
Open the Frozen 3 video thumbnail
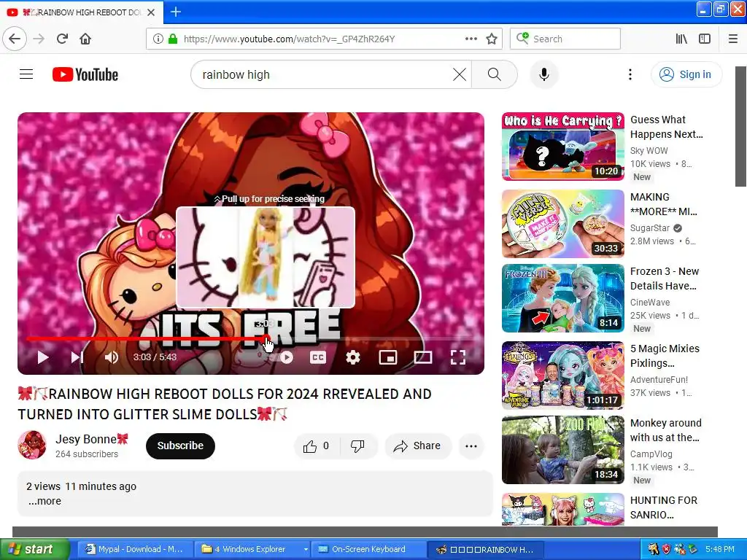(x=562, y=298)
